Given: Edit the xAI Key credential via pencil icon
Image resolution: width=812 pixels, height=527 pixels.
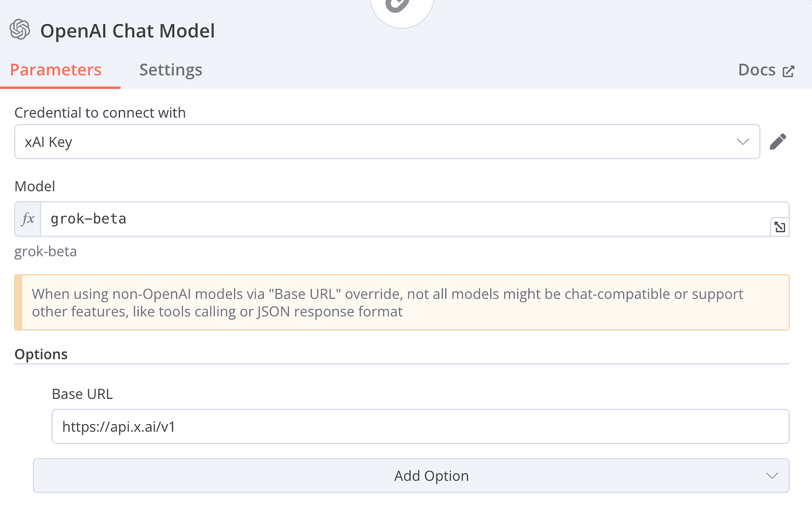Looking at the screenshot, I should click(778, 141).
